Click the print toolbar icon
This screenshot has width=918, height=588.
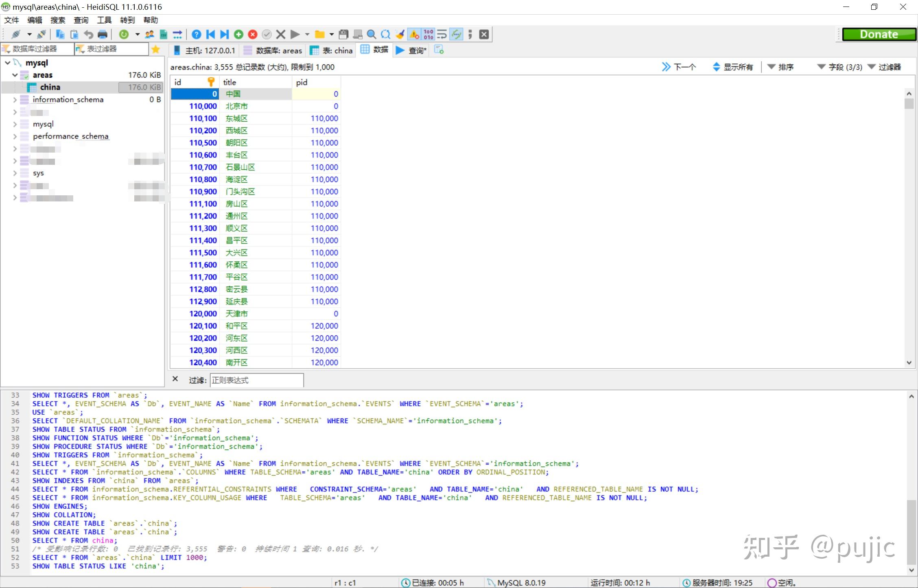click(x=103, y=35)
